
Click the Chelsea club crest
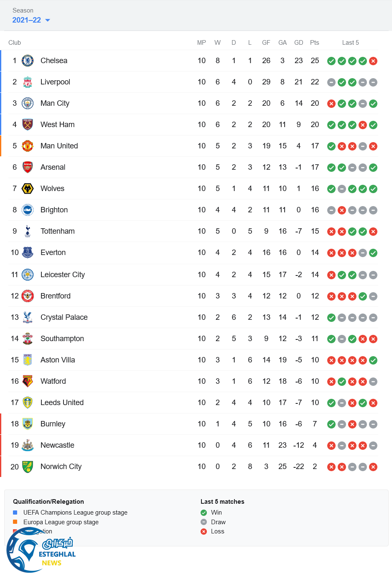pos(28,61)
